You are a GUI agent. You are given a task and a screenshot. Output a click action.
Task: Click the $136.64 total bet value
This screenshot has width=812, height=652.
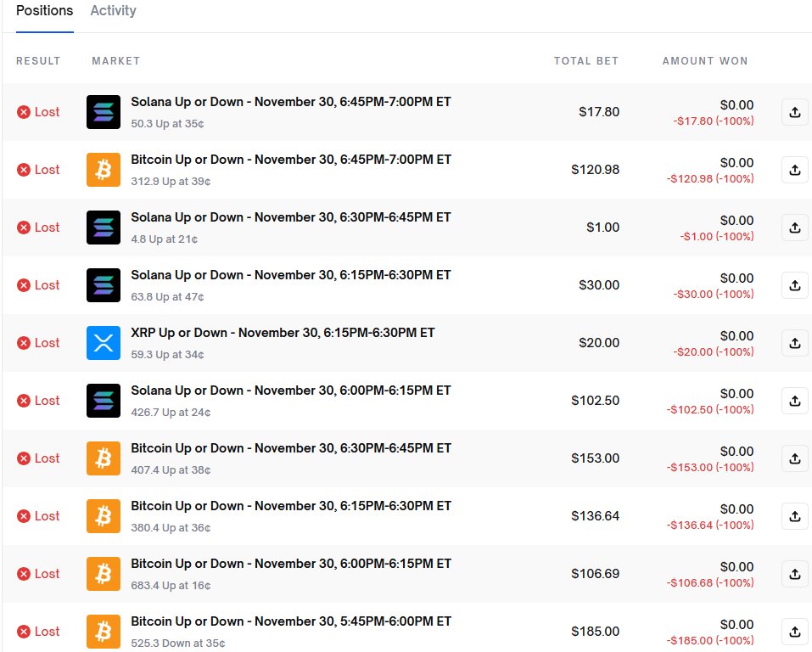[595, 516]
